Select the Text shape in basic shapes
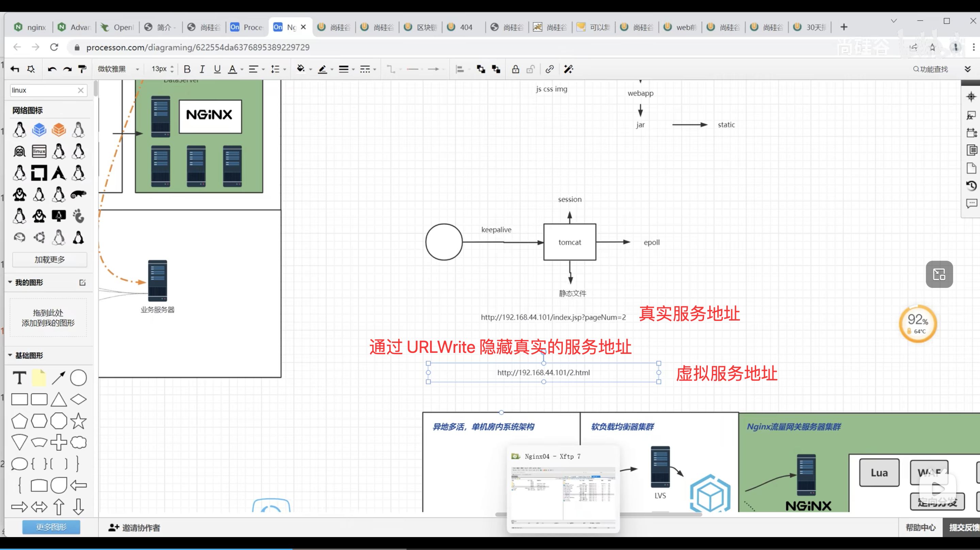 click(19, 378)
